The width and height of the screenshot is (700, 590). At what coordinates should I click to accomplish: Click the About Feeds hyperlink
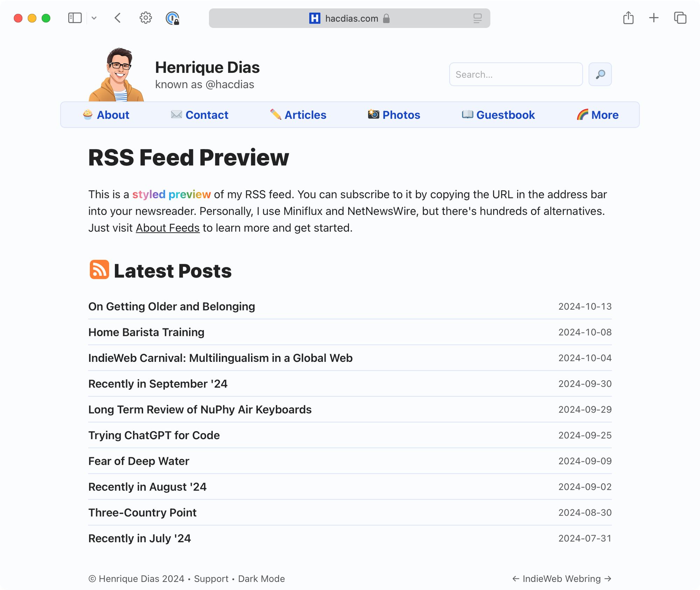(x=167, y=227)
